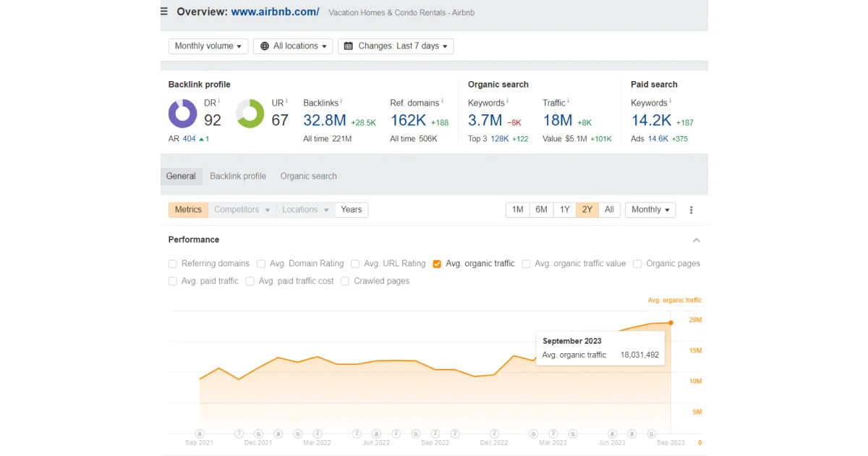Screen dimensions: 868x456
Task: Switch to the Backlink profile tab
Action: click(x=238, y=176)
